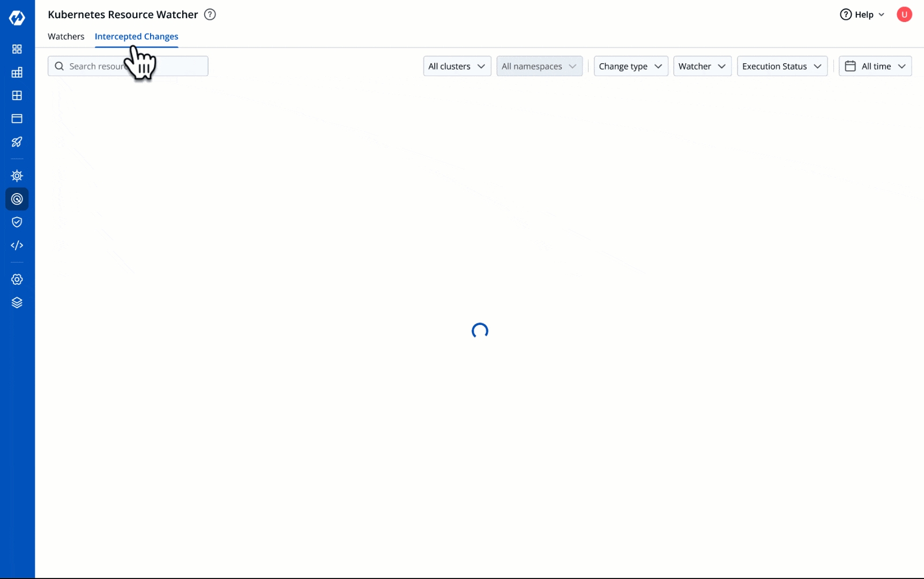The image size is (924, 579).
Task: Open the Help menu
Action: tap(862, 14)
